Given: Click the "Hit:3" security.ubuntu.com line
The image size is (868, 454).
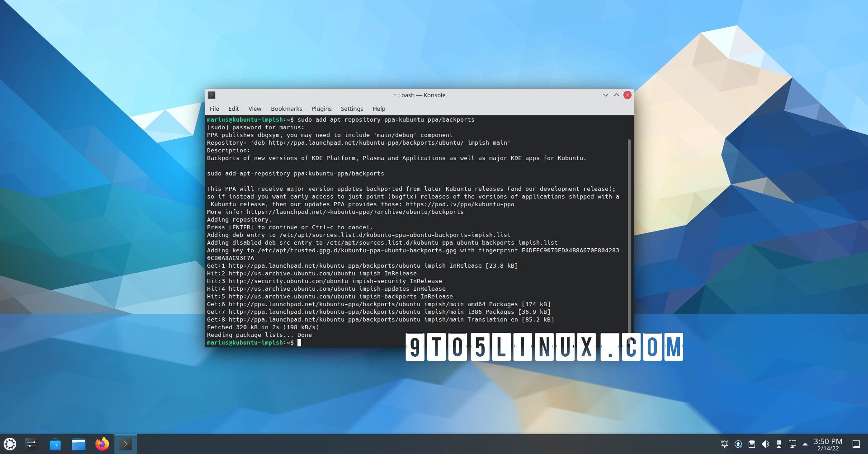Looking at the screenshot, I should [325, 281].
